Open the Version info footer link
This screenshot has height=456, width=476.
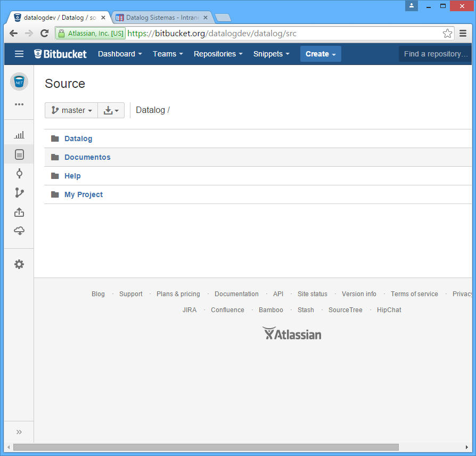pos(359,294)
